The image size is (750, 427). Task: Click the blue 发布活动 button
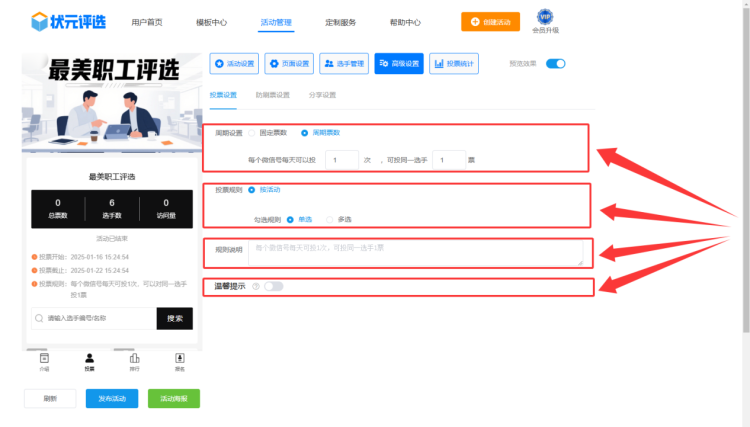[x=111, y=398]
